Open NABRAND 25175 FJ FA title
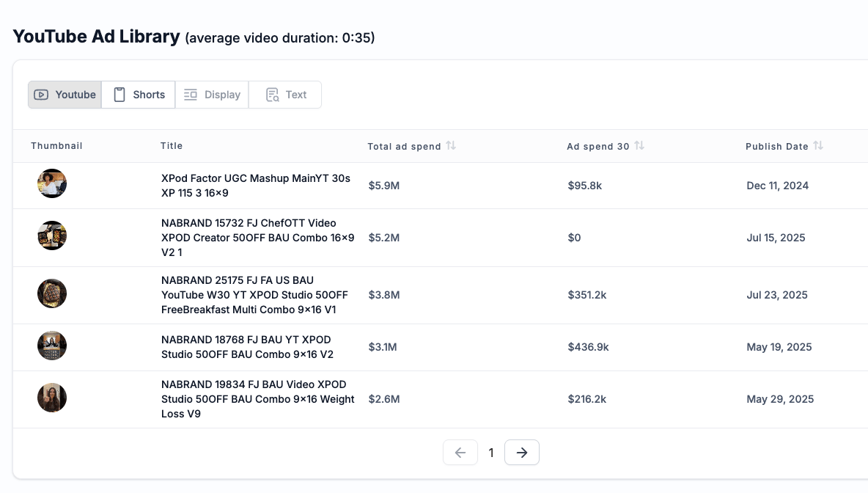This screenshot has height=493, width=868. point(254,295)
